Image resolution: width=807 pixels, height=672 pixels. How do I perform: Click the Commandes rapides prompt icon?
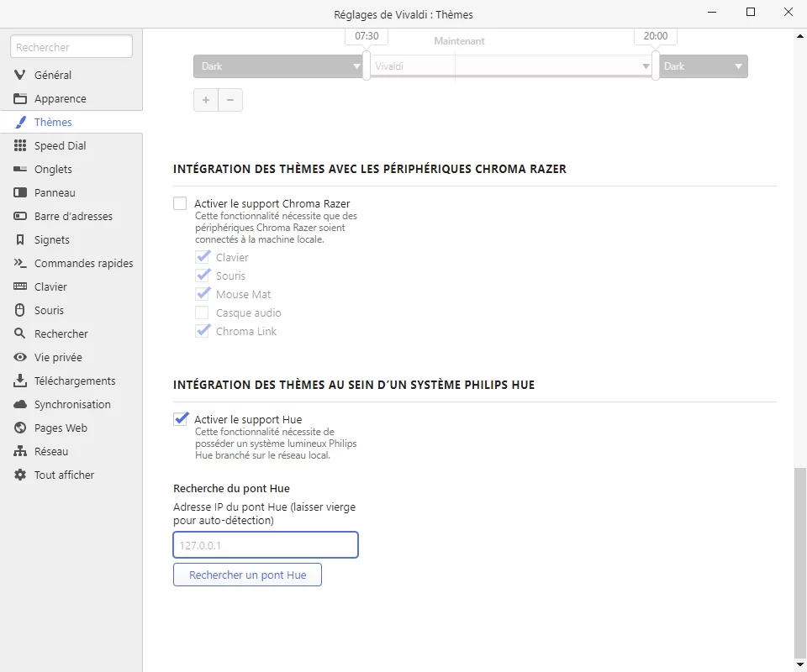click(20, 263)
